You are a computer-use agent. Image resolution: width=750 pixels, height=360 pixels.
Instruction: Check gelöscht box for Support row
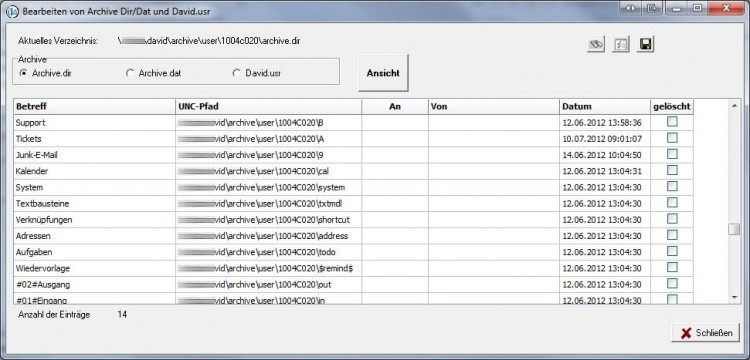click(672, 122)
